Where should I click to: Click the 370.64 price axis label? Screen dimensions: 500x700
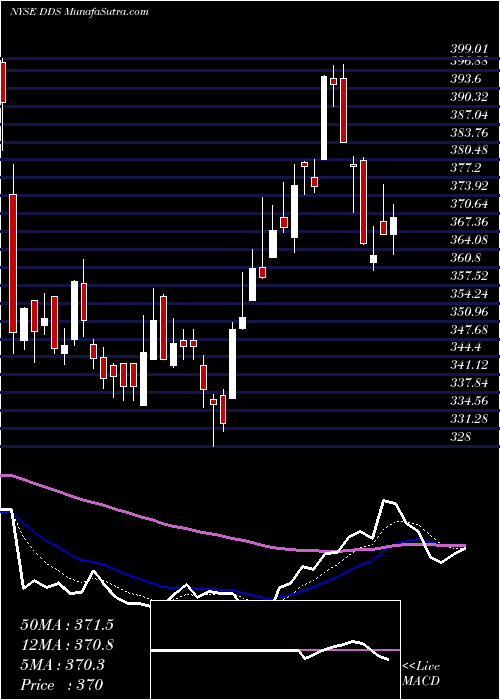tap(469, 204)
